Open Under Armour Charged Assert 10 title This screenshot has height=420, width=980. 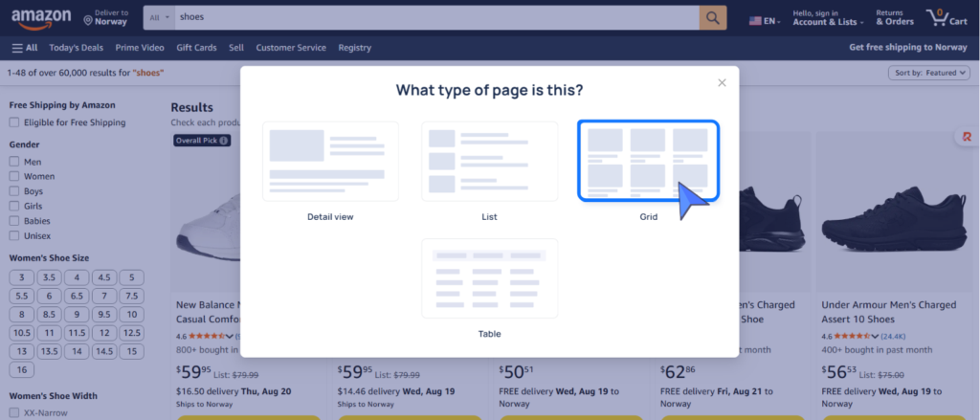click(x=889, y=312)
